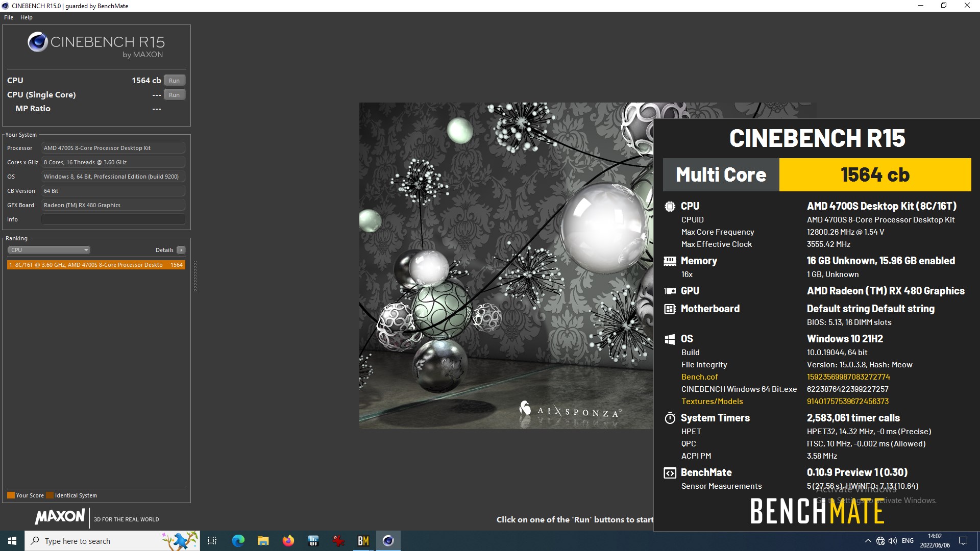Run the CPU multi-core benchmark

click(x=175, y=81)
